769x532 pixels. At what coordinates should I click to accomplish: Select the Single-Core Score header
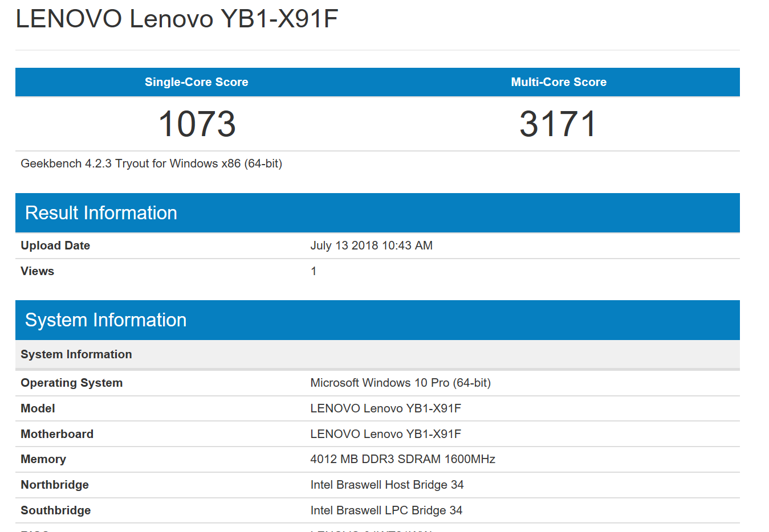197,82
